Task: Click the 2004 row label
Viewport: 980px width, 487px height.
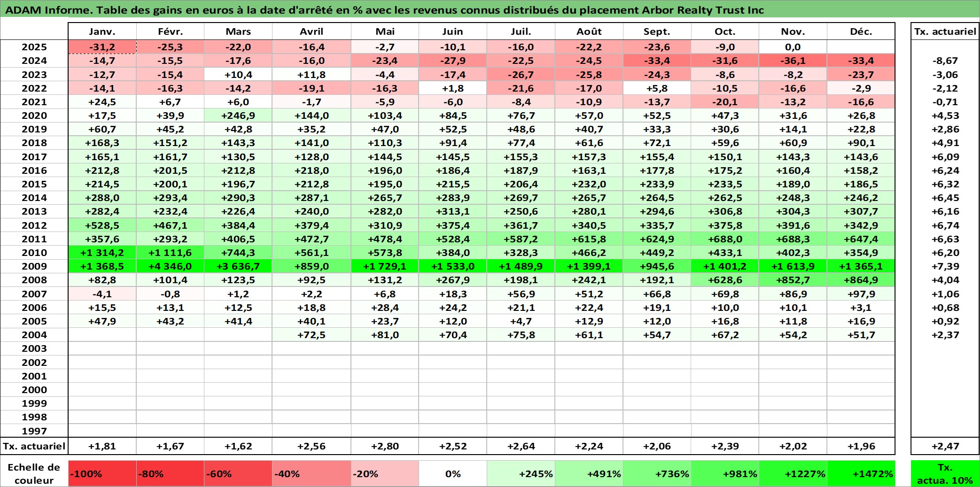Action: click(x=34, y=335)
